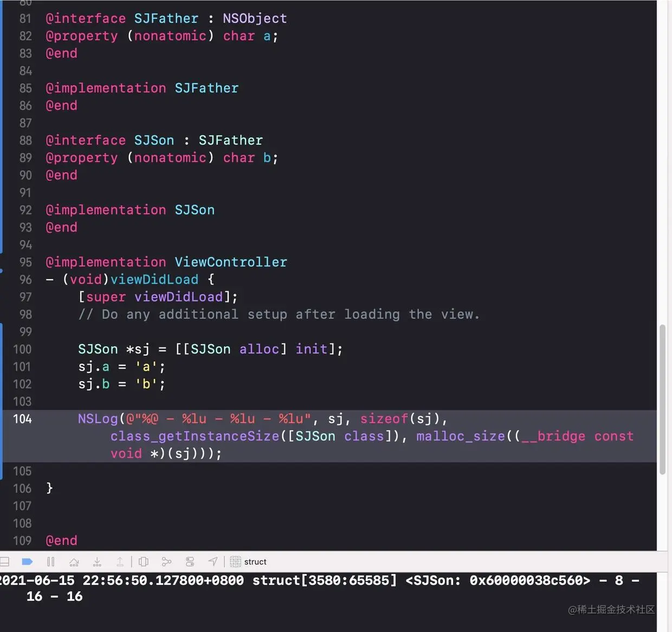
Task: Click the 16 - 16 console output line
Action: click(x=54, y=597)
